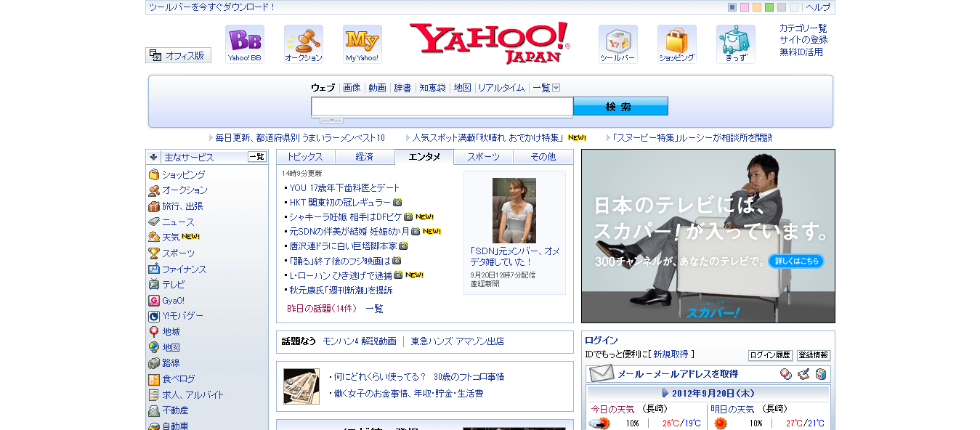The image size is (980, 430).
Task: Switch to the トピックス tab
Action: coord(306,157)
